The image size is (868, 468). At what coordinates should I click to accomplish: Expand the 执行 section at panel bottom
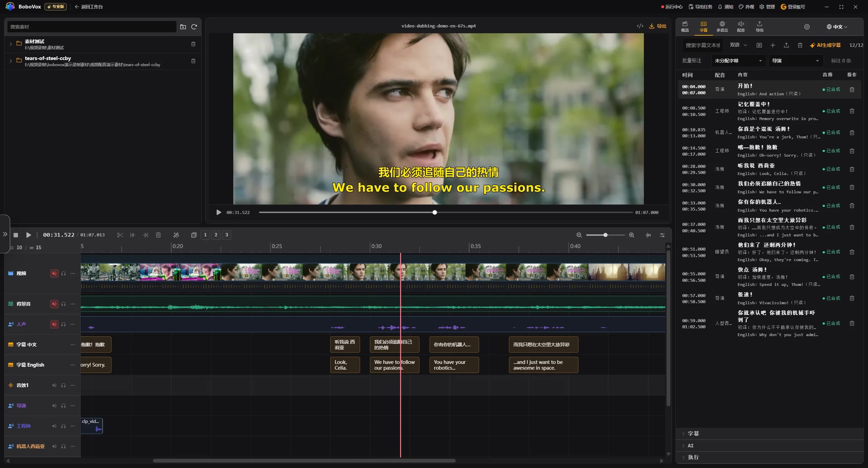pos(770,457)
